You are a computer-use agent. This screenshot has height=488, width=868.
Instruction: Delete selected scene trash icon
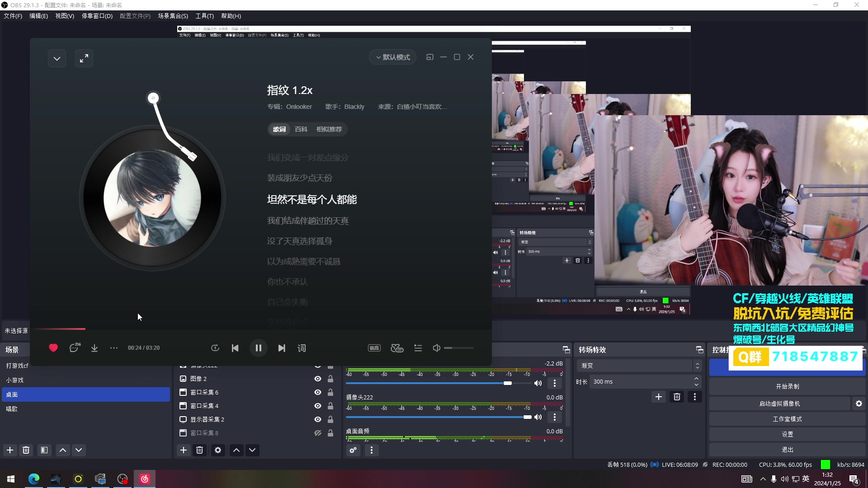(26, 450)
